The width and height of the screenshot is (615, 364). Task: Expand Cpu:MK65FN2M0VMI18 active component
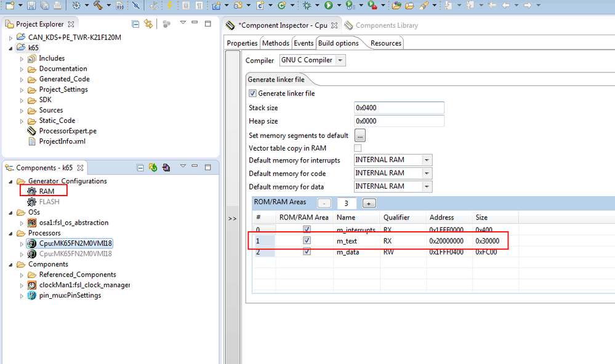22,243
